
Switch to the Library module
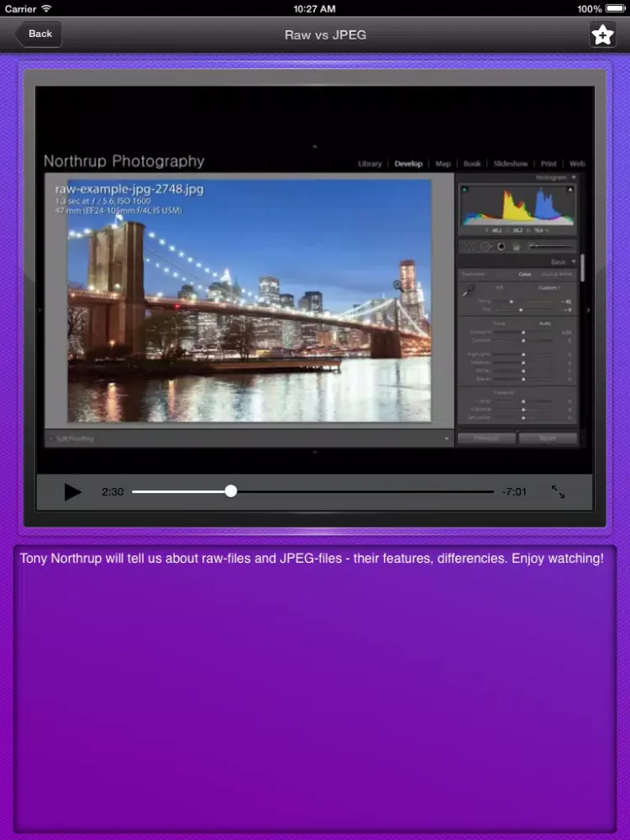(370, 164)
